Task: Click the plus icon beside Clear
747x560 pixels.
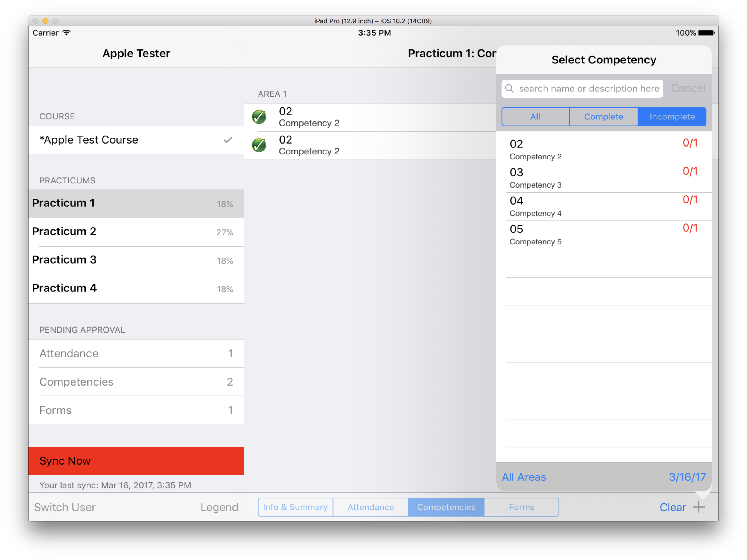Action: (698, 507)
